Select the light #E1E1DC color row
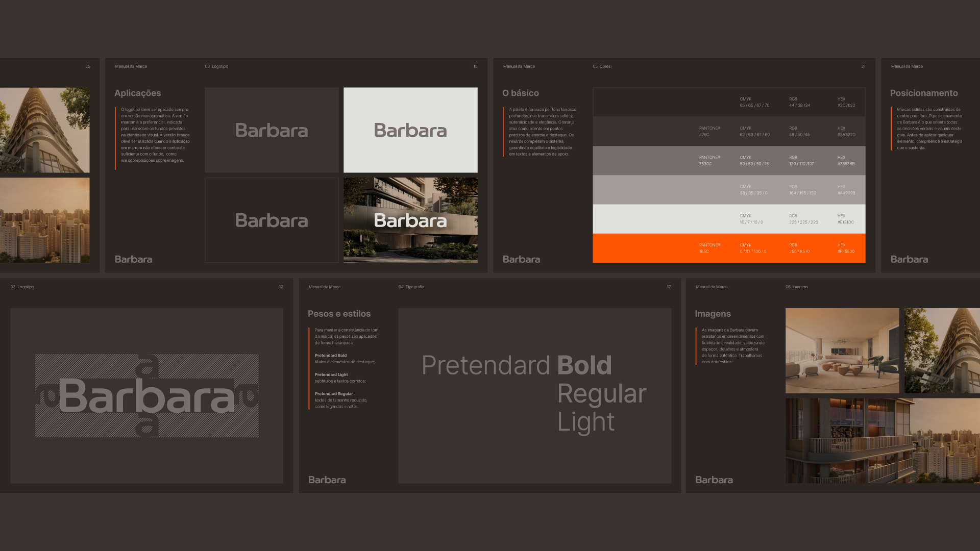 coord(729,219)
